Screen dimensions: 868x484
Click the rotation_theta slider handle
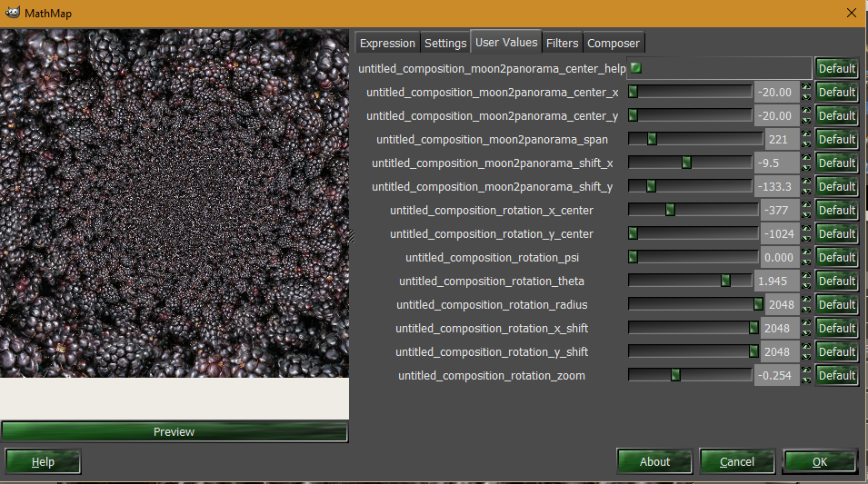(725, 281)
